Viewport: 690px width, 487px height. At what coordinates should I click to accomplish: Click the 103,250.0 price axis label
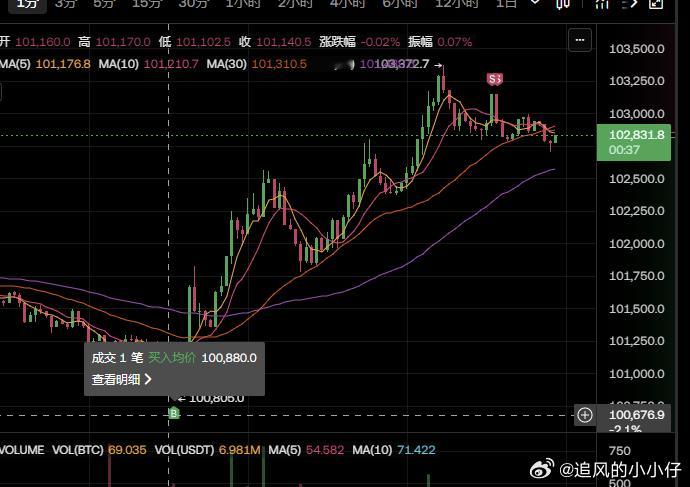(x=636, y=81)
